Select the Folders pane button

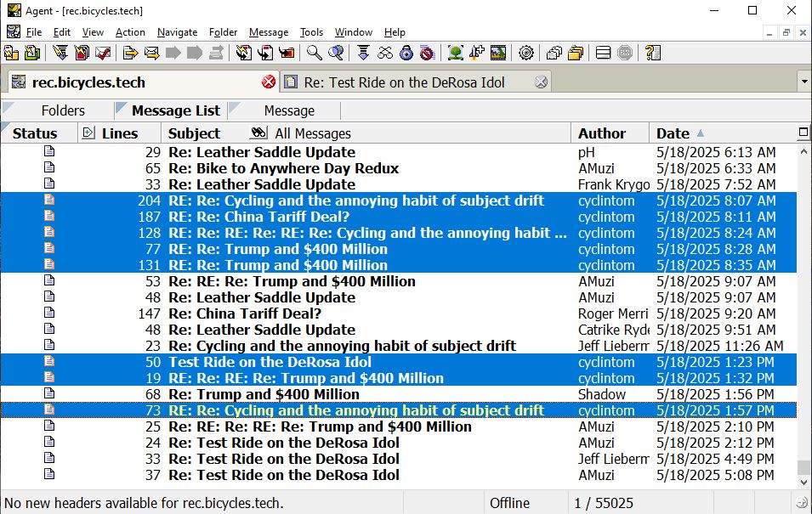click(63, 110)
